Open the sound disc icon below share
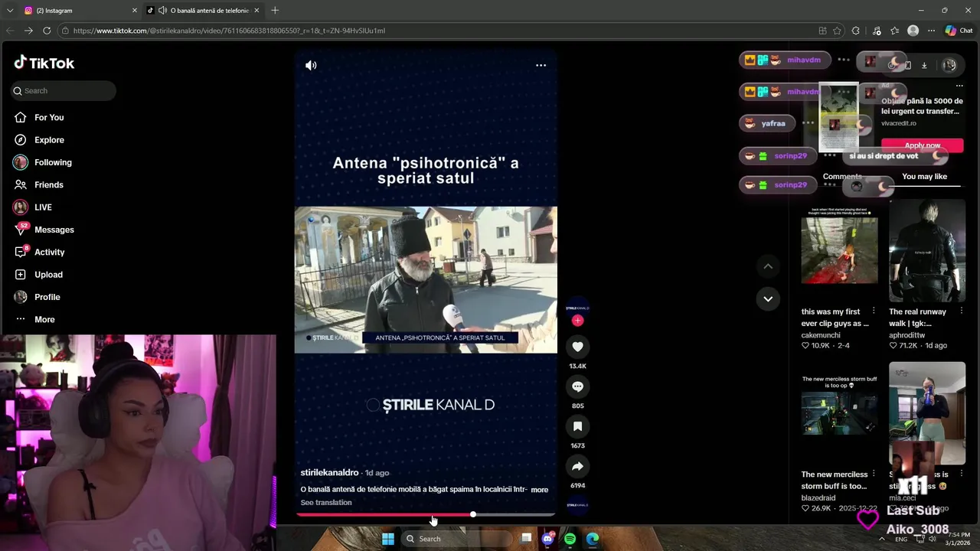This screenshot has height=551, width=980. pyautogui.click(x=577, y=505)
